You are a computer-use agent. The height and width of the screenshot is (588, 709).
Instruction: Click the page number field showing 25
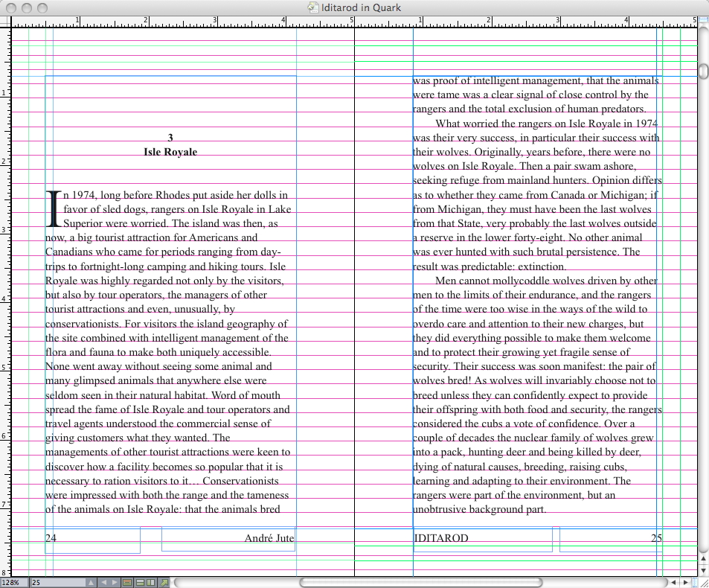[x=58, y=583]
